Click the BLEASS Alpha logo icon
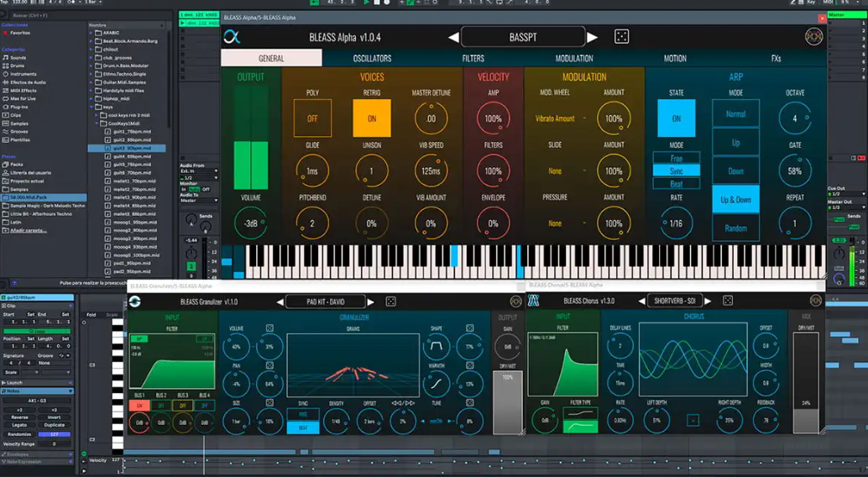 [x=232, y=37]
